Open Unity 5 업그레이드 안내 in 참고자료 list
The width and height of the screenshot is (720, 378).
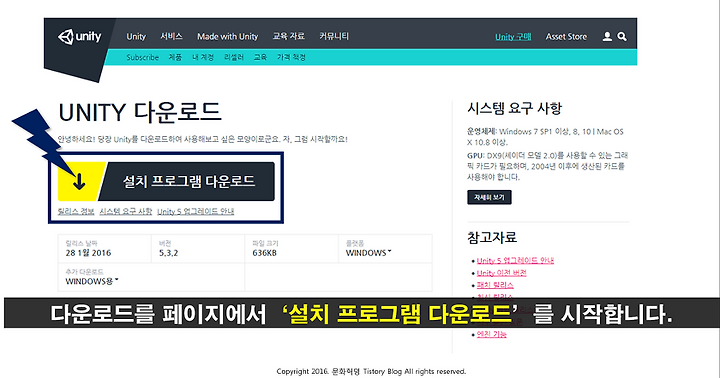[515, 260]
